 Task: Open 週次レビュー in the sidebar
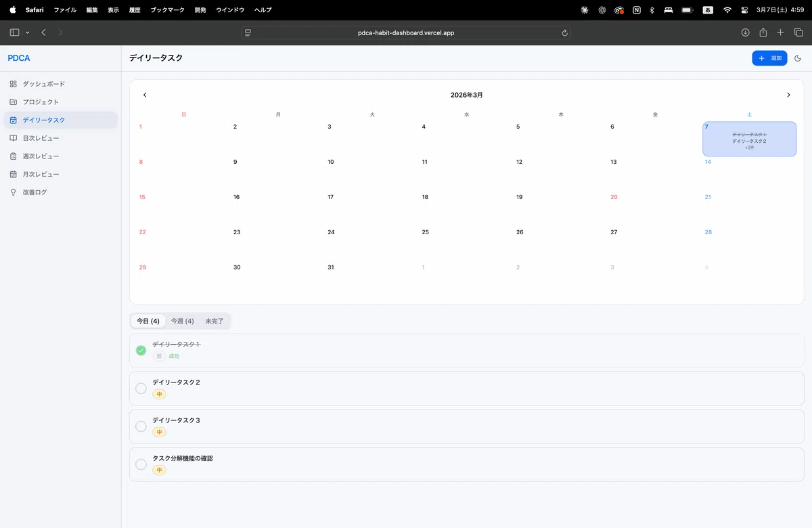pos(60,156)
